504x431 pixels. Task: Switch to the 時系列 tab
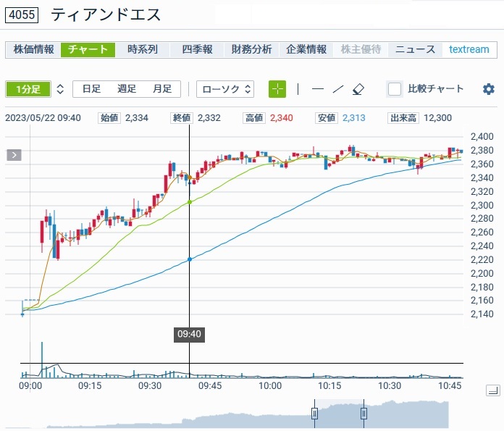coord(142,49)
